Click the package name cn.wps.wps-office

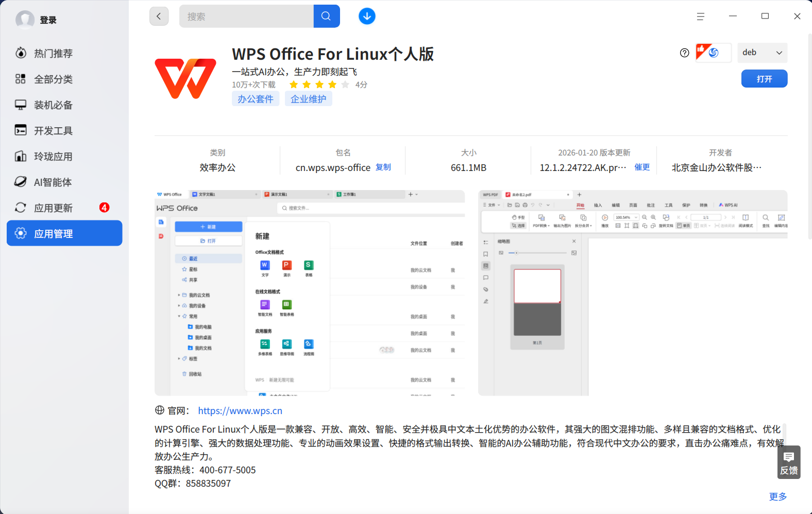[333, 167]
